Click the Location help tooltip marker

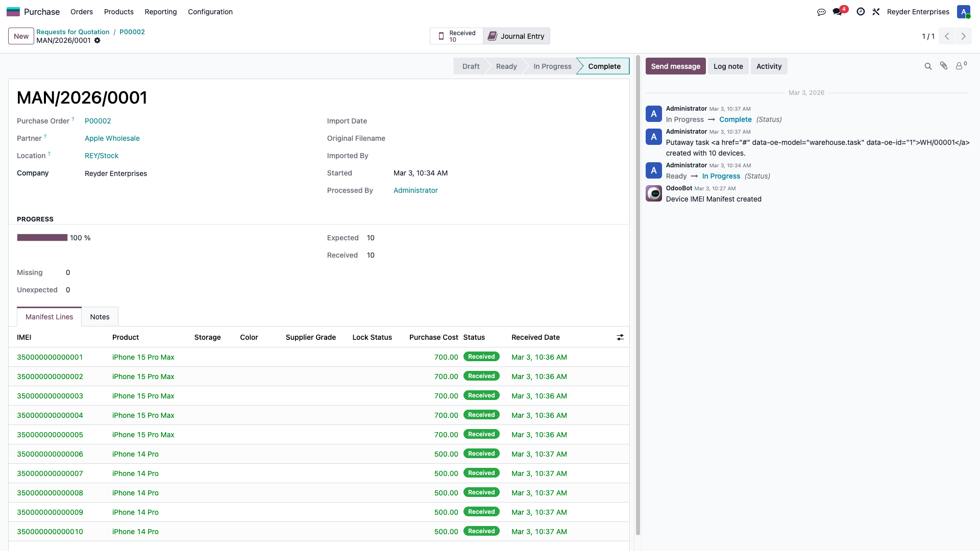point(49,154)
